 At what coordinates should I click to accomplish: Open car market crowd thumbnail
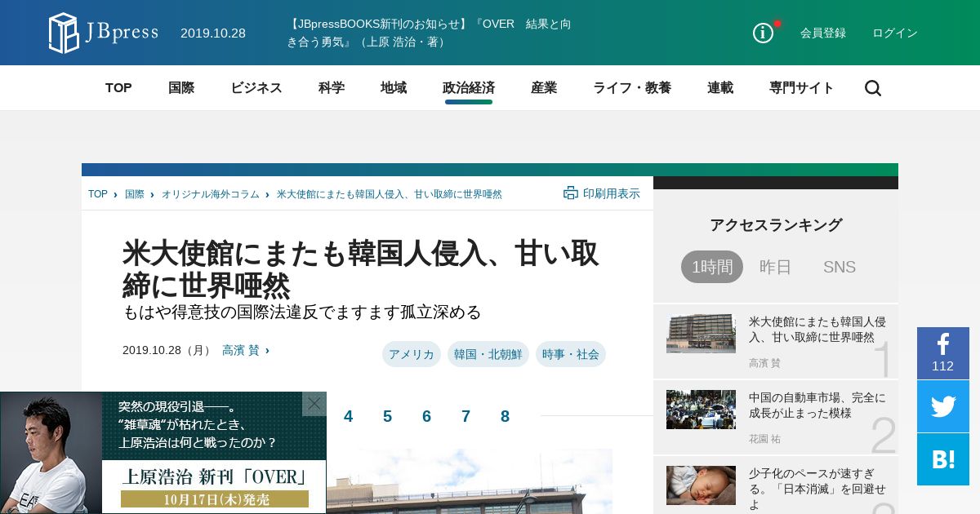(701, 410)
